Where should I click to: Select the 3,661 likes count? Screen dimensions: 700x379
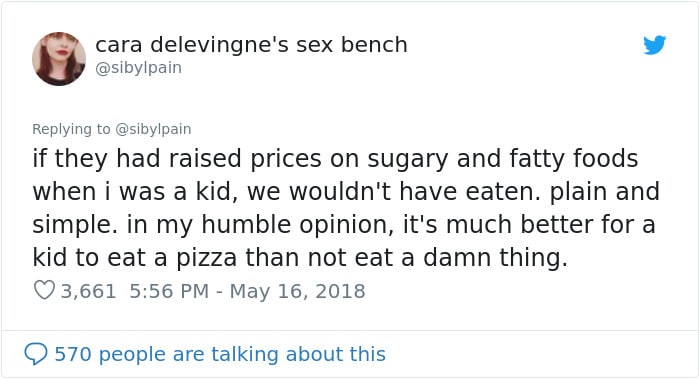click(88, 291)
